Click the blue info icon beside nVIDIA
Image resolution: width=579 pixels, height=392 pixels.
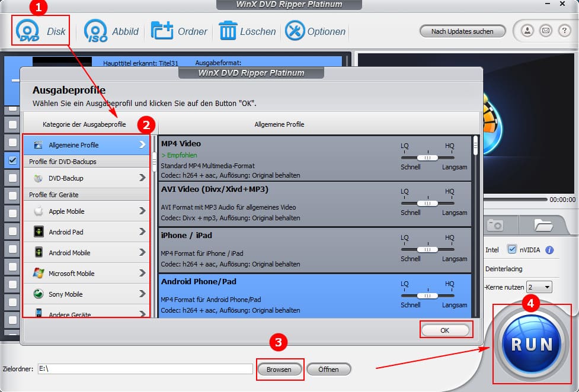[x=549, y=250]
